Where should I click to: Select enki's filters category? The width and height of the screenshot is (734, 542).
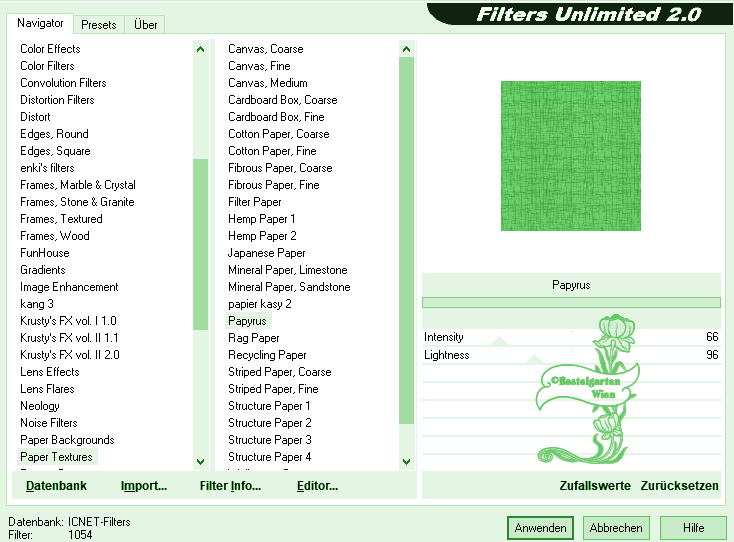tap(47, 168)
